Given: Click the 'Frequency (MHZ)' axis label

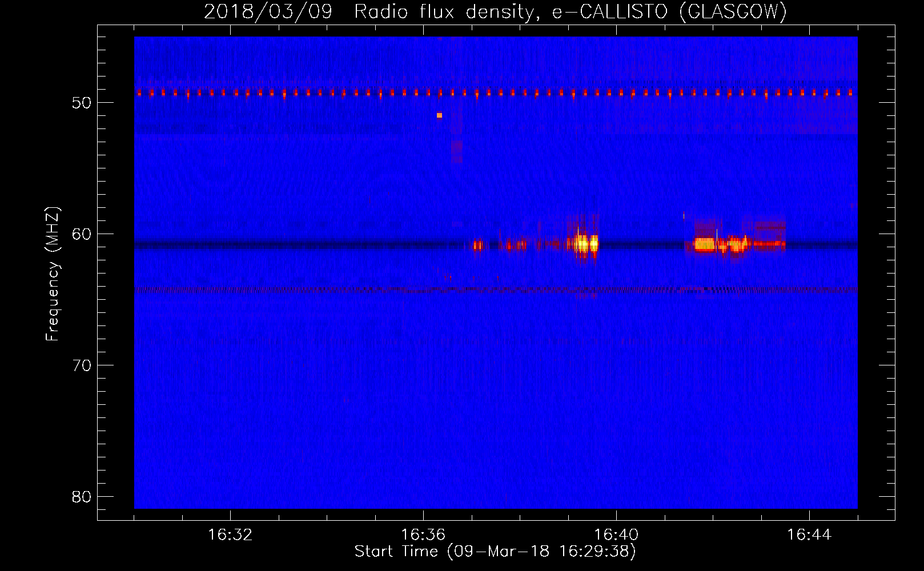Looking at the screenshot, I should [x=52, y=274].
